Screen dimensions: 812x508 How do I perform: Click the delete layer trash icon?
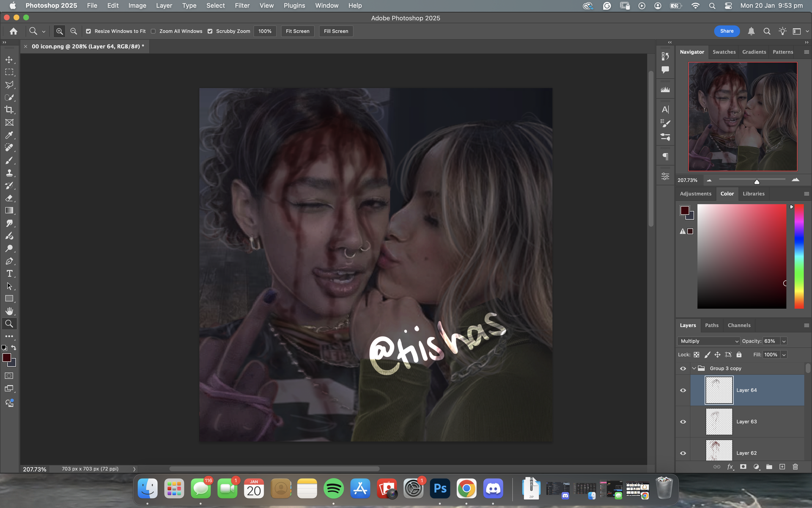[x=795, y=467]
